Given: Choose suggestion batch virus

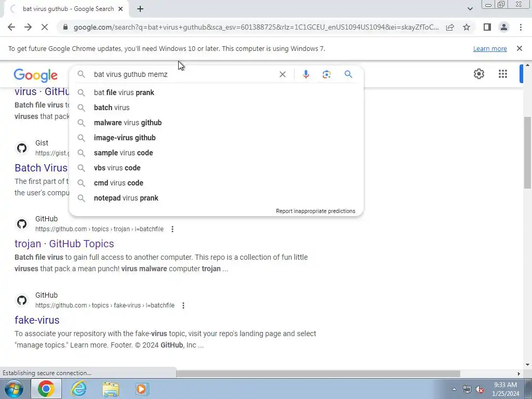Looking at the screenshot, I should tap(216, 108).
